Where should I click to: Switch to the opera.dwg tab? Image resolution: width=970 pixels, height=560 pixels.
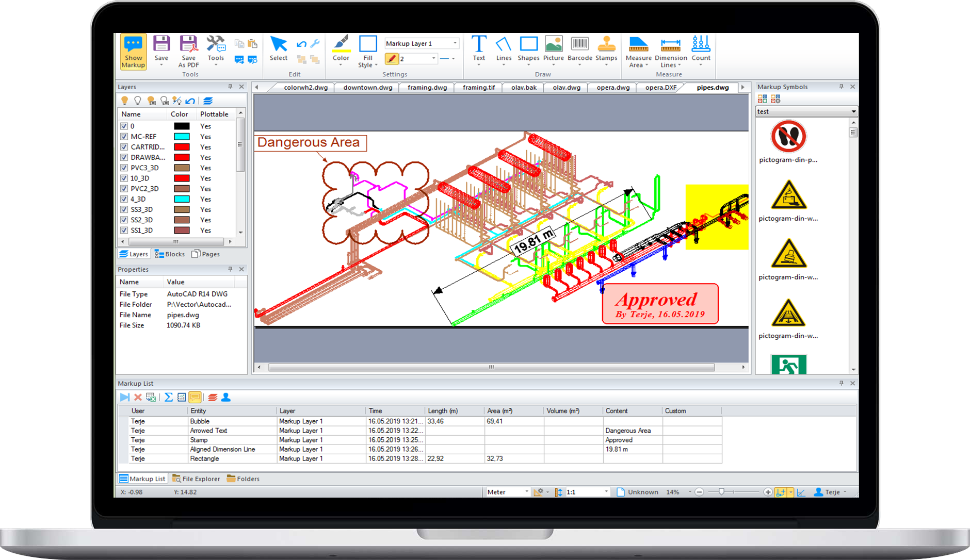click(613, 87)
